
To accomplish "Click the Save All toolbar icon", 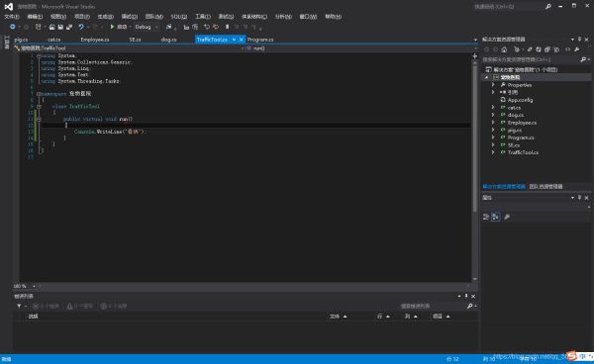I will [x=69, y=27].
